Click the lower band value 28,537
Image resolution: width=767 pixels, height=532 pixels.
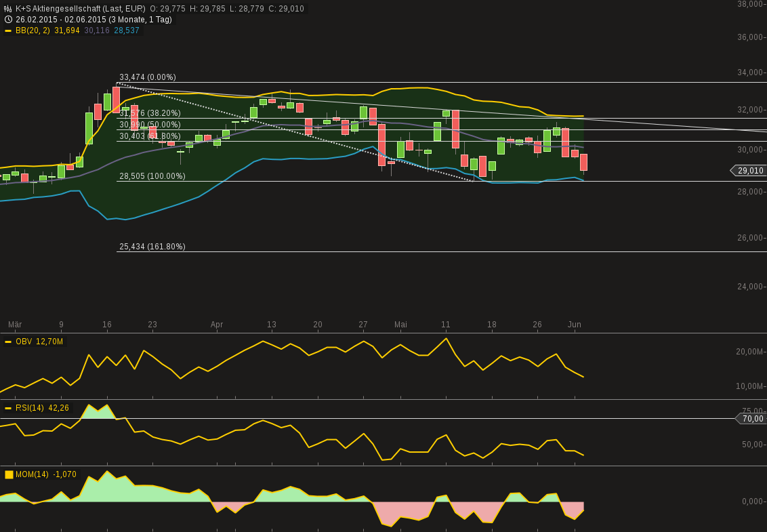click(127, 30)
